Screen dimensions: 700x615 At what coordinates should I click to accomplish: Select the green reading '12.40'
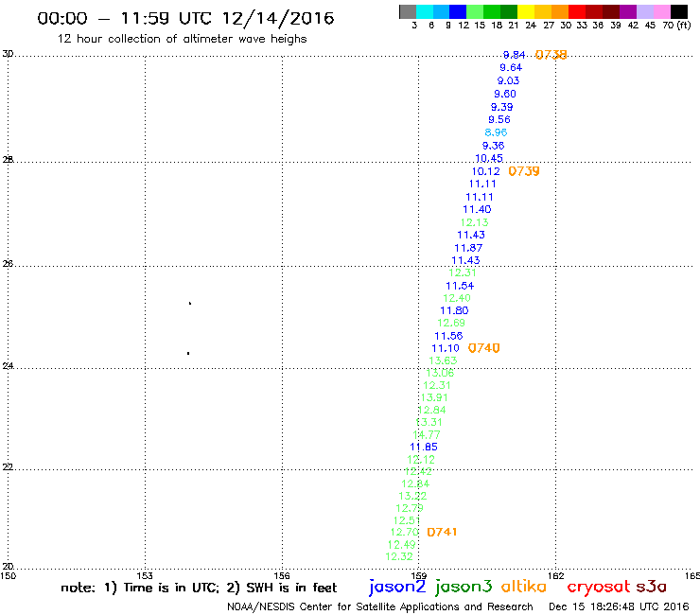click(457, 298)
